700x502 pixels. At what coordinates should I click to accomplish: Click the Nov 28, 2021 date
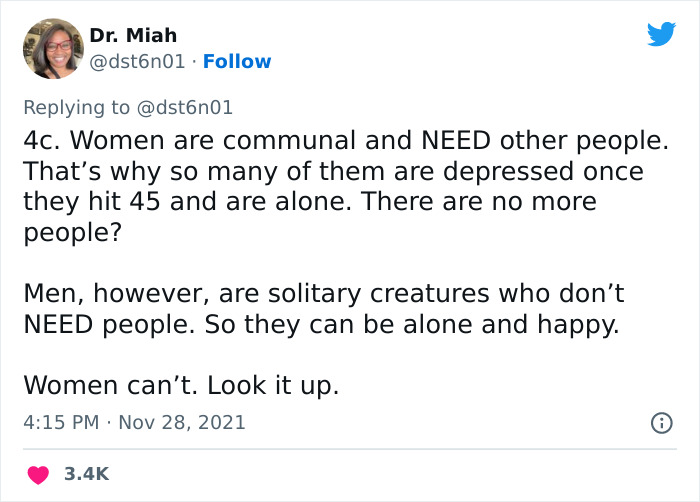click(183, 423)
